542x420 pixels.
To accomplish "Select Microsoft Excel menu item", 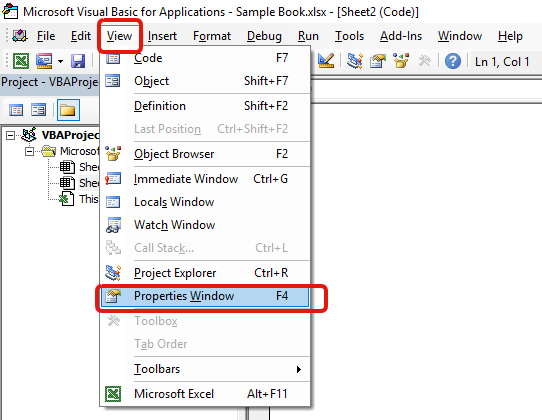I will [x=205, y=394].
